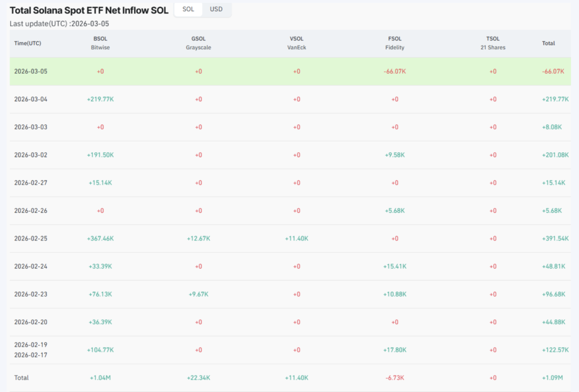
Task: Click VanEck's +11.40K inflow figure
Action: pos(296,238)
